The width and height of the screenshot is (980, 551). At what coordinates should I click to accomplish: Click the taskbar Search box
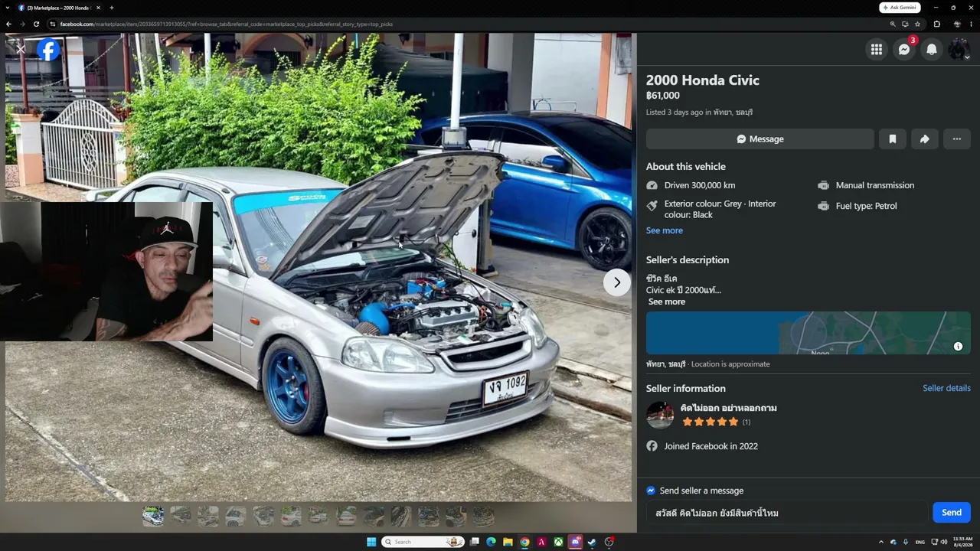(x=423, y=542)
